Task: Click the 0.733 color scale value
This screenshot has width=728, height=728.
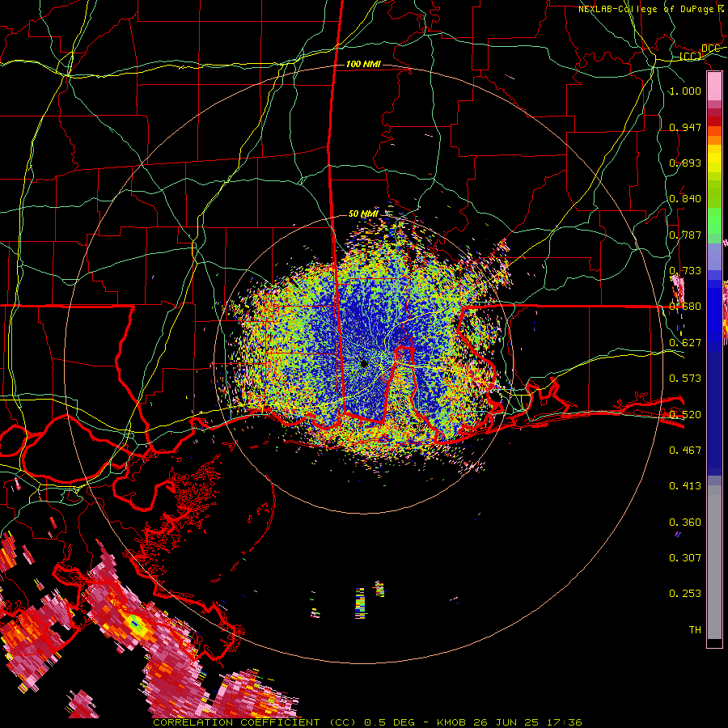Action: tap(685, 271)
